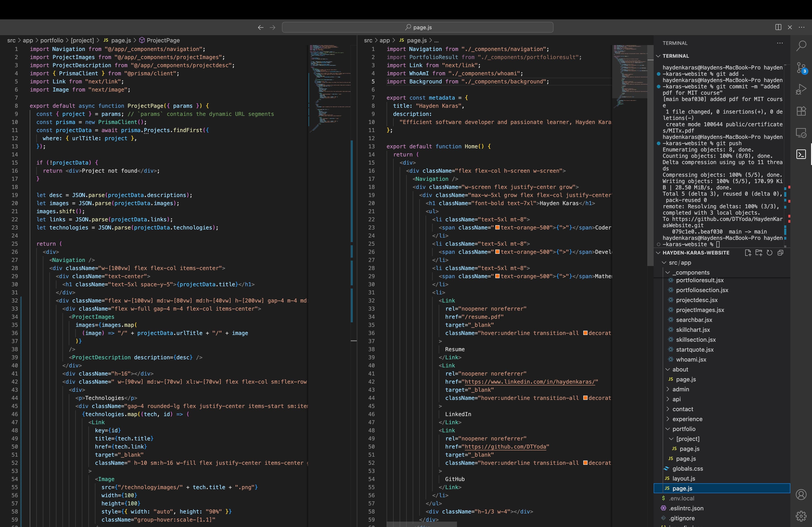Open whoami.jsx in the explorer

tap(691, 359)
